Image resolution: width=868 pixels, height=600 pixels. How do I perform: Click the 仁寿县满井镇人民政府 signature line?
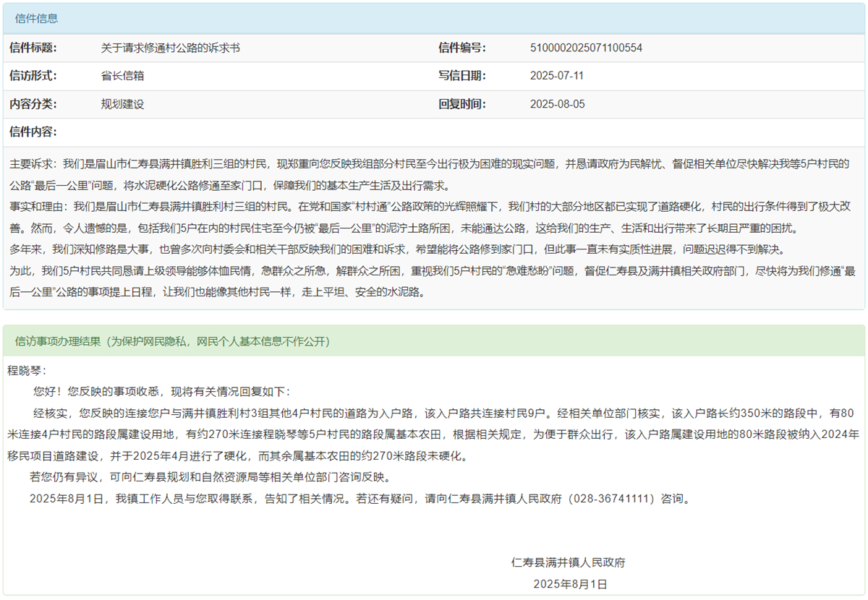pyautogui.click(x=568, y=562)
